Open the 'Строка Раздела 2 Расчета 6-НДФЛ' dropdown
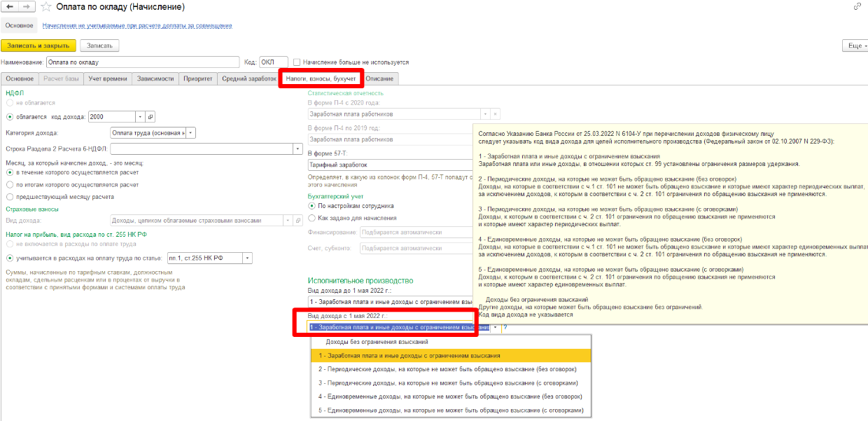The image size is (868, 421). [x=297, y=149]
